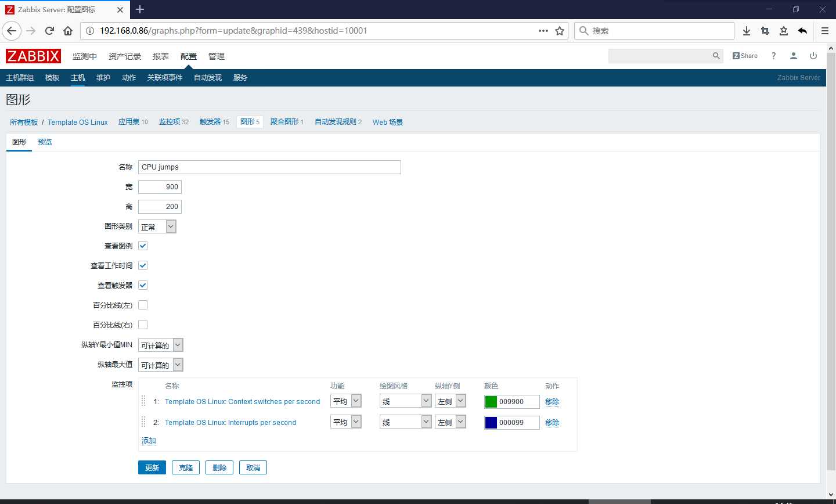Reload the page with the refresh icon
The image size is (836, 504).
coord(49,31)
